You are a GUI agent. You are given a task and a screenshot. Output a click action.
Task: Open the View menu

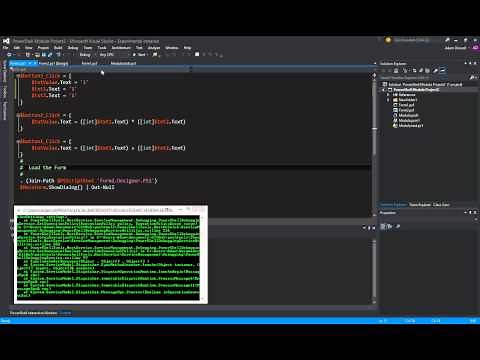click(x=29, y=48)
